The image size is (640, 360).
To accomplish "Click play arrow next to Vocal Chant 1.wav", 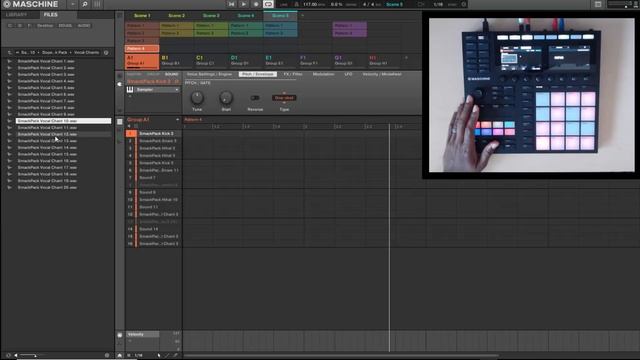I will coord(9,61).
